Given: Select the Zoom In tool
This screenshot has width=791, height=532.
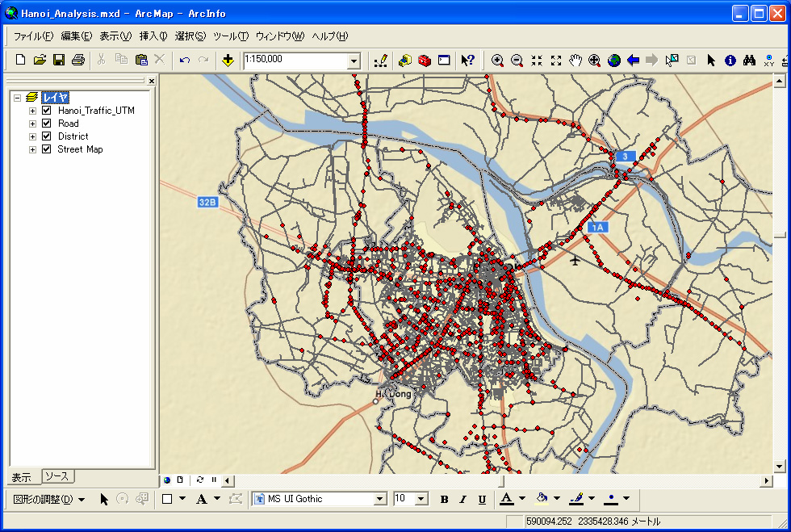Looking at the screenshot, I should 497,61.
